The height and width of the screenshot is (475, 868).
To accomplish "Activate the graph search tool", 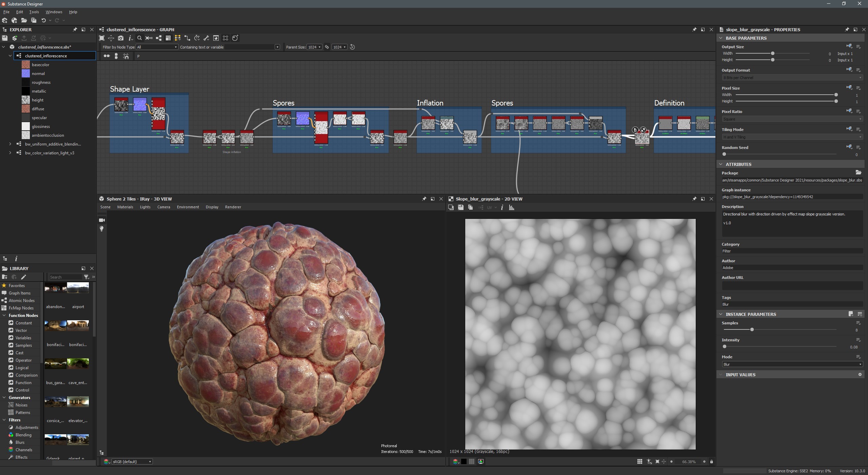I will pos(139,38).
